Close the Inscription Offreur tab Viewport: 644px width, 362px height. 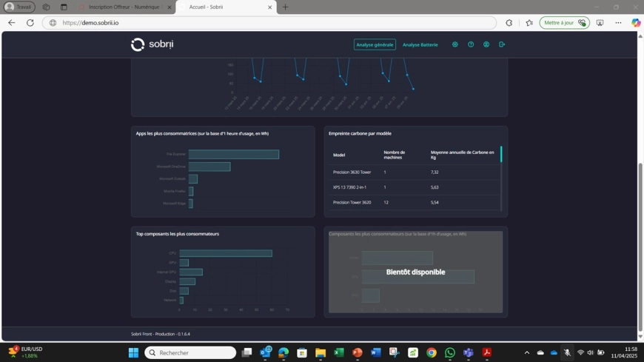[x=170, y=7]
